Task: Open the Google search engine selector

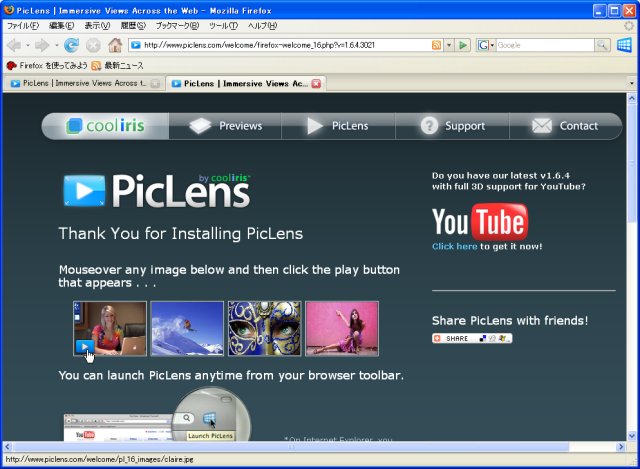Action: pyautogui.click(x=486, y=45)
